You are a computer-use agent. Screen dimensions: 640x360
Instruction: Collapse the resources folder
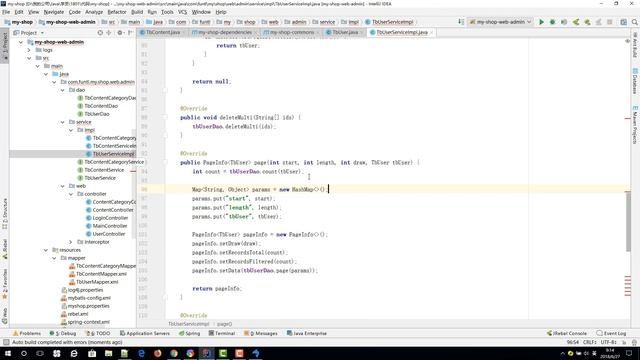coord(46,250)
